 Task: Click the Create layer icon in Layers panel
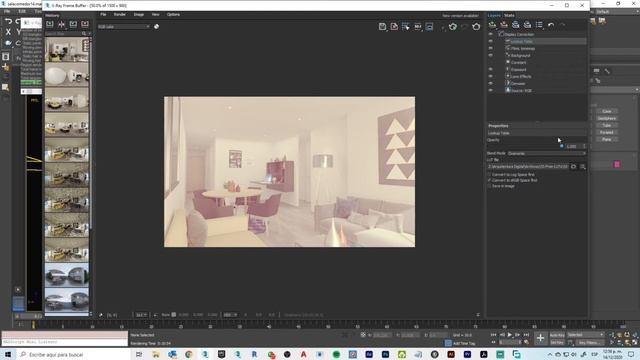coord(492,25)
